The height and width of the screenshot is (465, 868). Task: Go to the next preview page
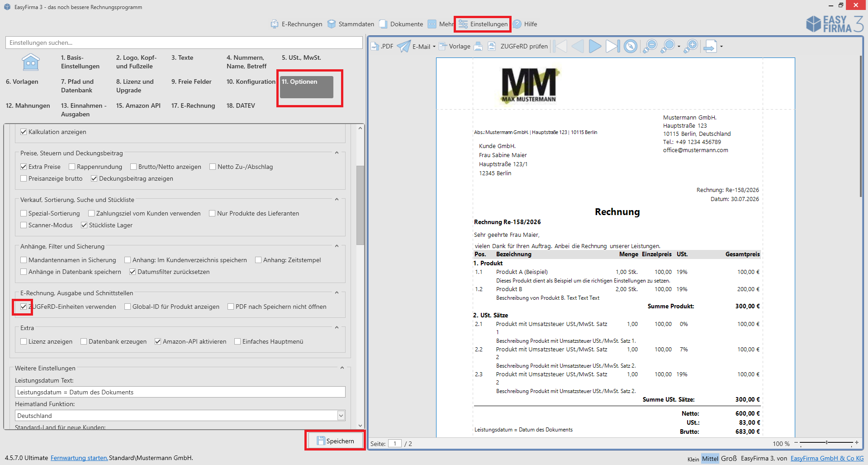point(595,46)
